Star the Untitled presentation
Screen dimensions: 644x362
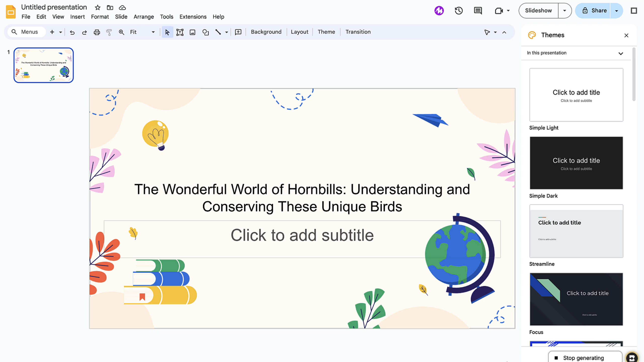98,8
